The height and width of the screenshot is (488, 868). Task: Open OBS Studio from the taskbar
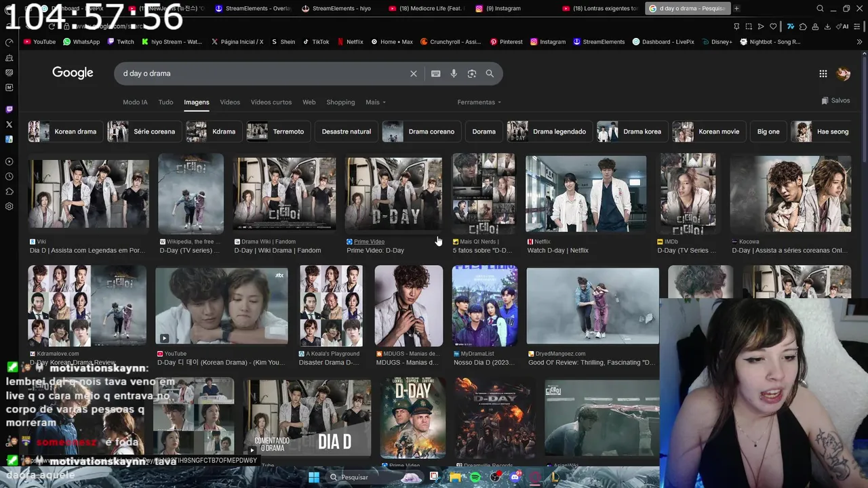click(495, 477)
